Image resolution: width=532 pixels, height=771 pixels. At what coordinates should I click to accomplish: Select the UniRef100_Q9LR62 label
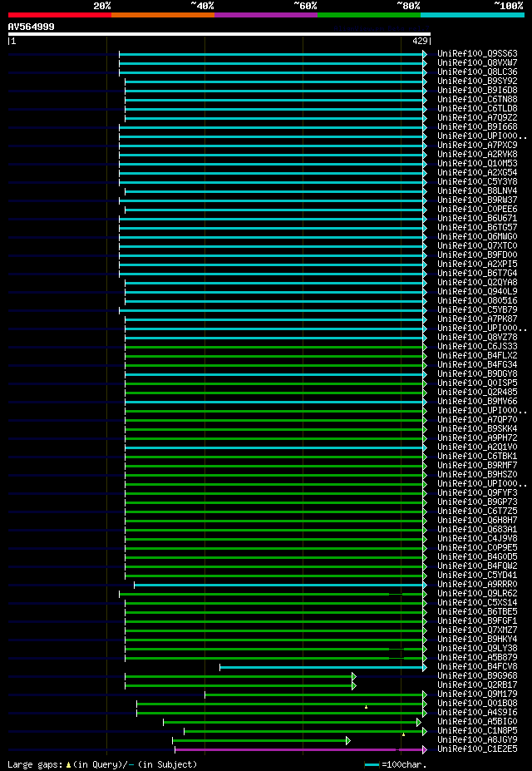[477, 594]
